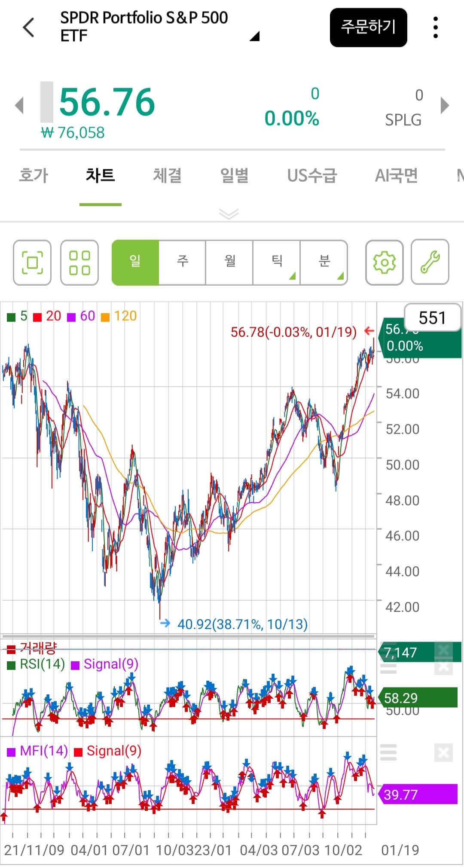Tap the SPLG ticker symbol
This screenshot has height=868, width=464.
click(x=403, y=120)
